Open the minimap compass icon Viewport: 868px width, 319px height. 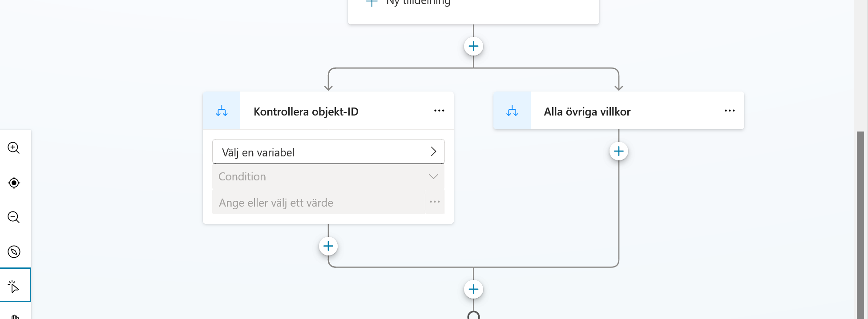tap(14, 252)
